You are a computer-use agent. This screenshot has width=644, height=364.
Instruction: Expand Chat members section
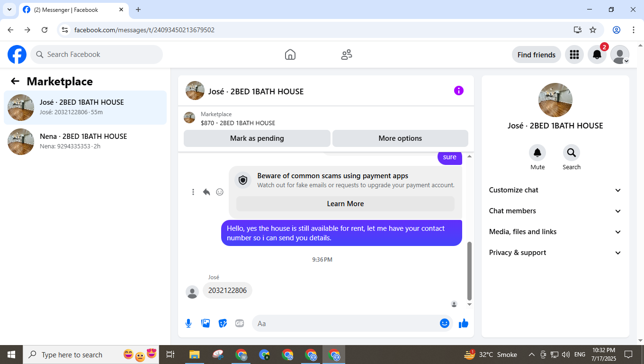click(x=555, y=211)
